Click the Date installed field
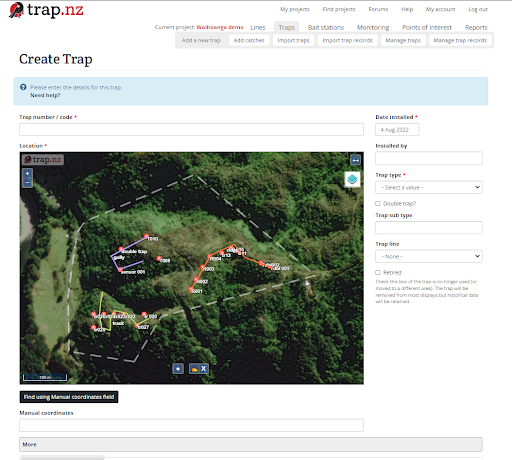 (397, 130)
